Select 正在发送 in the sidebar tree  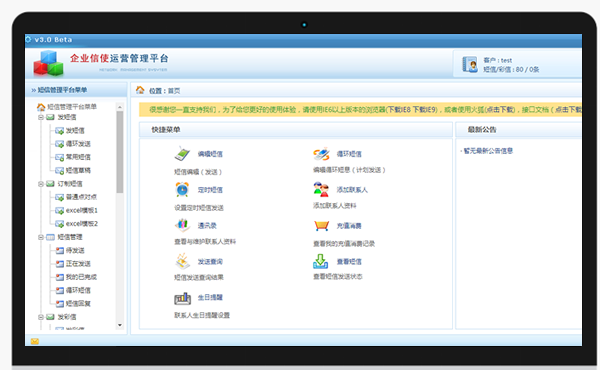[78, 264]
